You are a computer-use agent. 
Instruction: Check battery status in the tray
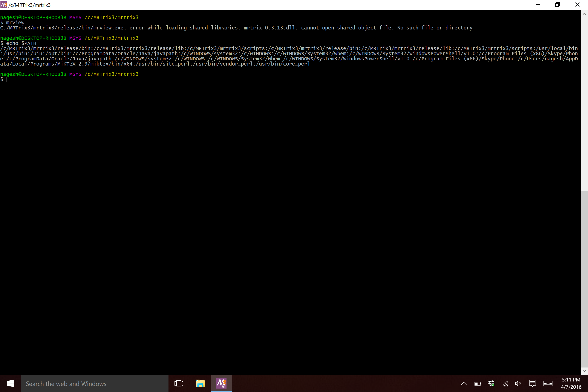(477, 383)
